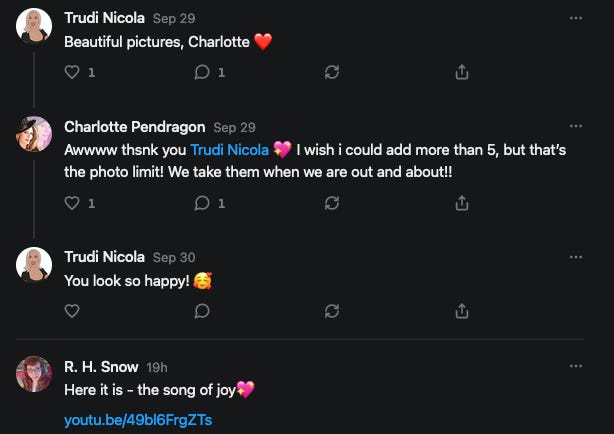Viewport: 614px width, 434px height.
Task: Share the "You look so happy!" comment
Action: [462, 311]
